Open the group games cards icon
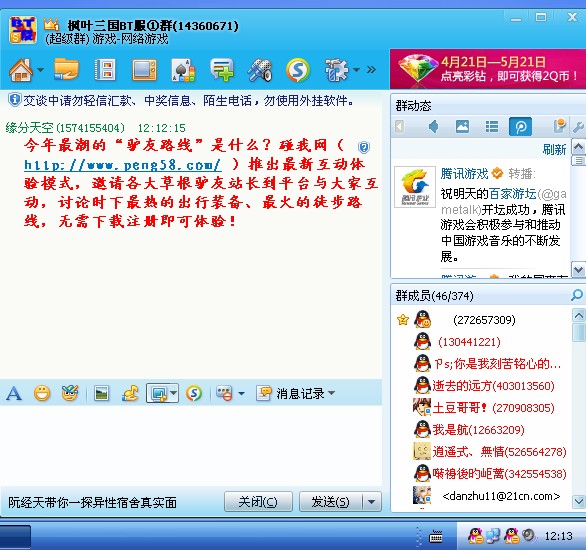The image size is (586, 550). pyautogui.click(x=183, y=70)
